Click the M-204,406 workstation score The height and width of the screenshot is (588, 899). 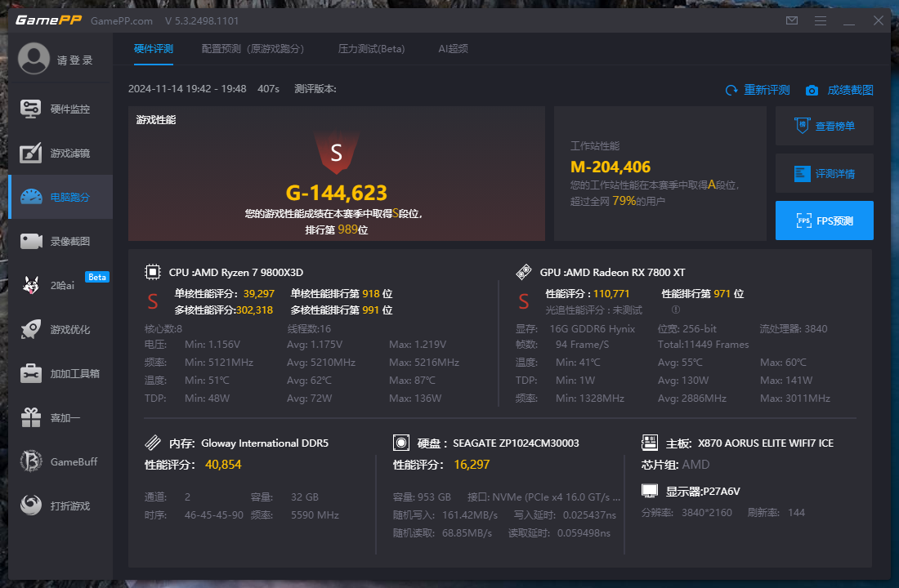[611, 167]
